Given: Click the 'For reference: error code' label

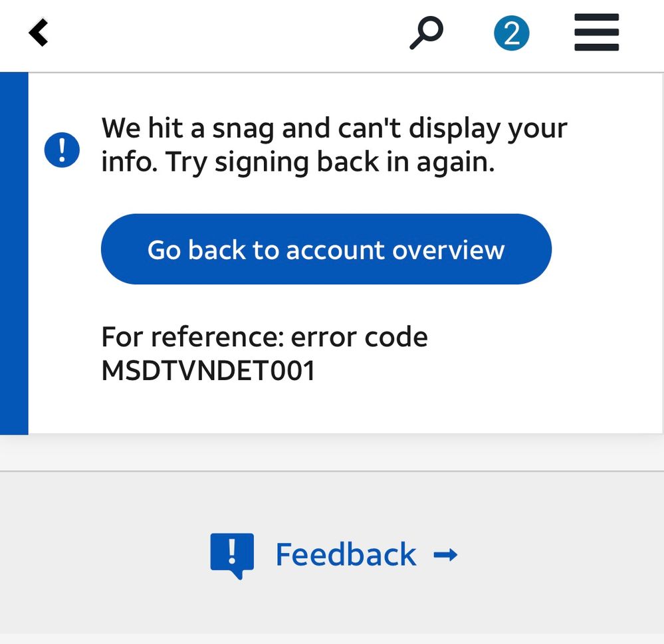Looking at the screenshot, I should point(264,337).
